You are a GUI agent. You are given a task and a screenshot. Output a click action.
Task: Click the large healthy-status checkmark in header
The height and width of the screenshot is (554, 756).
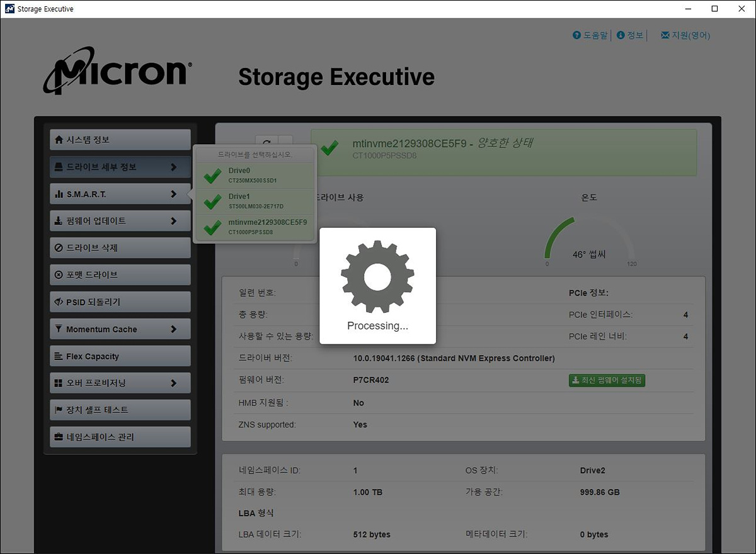coord(329,149)
